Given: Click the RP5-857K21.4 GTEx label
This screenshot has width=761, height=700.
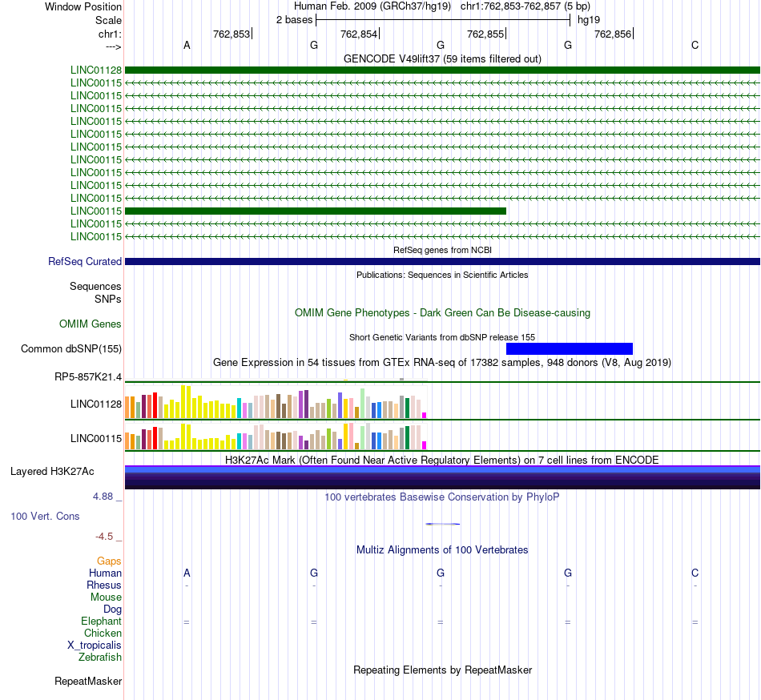Looking at the screenshot, I should point(88,377).
